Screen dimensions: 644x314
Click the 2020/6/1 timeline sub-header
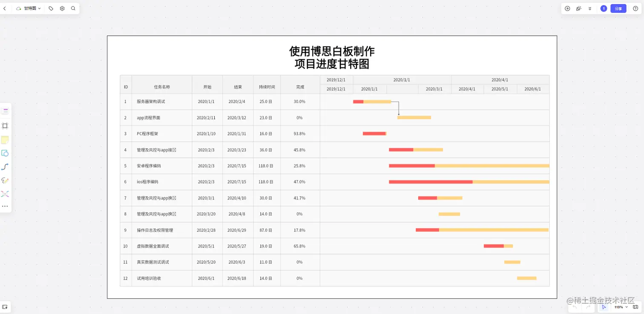pyautogui.click(x=532, y=89)
